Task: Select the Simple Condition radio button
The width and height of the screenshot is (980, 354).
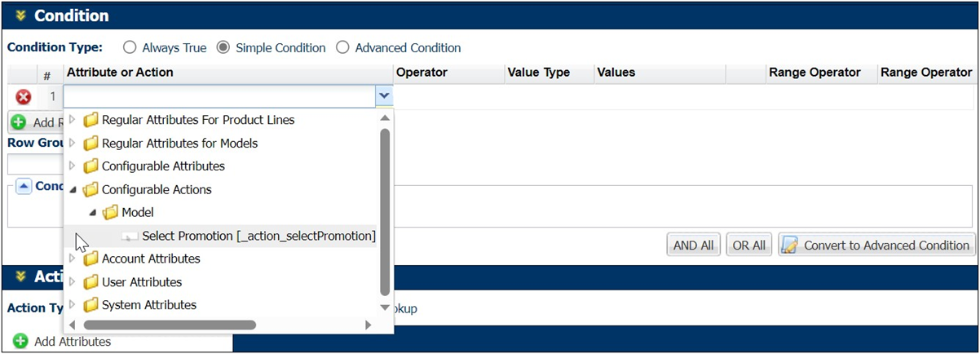Action: click(x=223, y=48)
